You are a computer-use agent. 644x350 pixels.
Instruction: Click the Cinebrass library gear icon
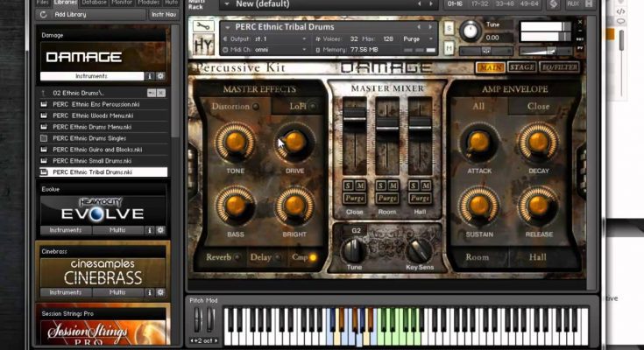160,292
